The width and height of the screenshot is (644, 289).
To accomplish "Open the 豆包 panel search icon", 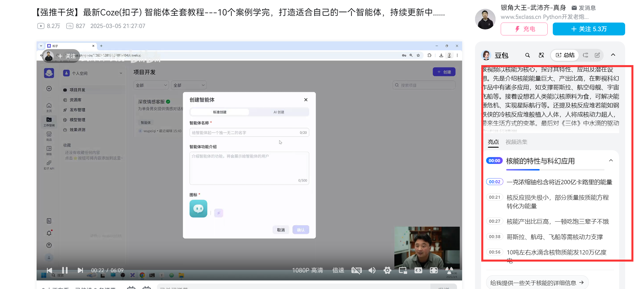I will (x=528, y=55).
